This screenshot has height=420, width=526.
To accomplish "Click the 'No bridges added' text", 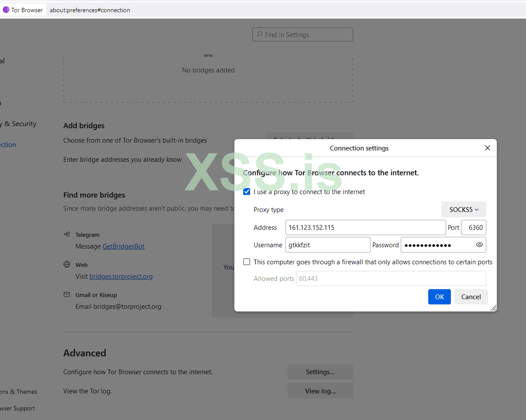I will tap(208, 70).
